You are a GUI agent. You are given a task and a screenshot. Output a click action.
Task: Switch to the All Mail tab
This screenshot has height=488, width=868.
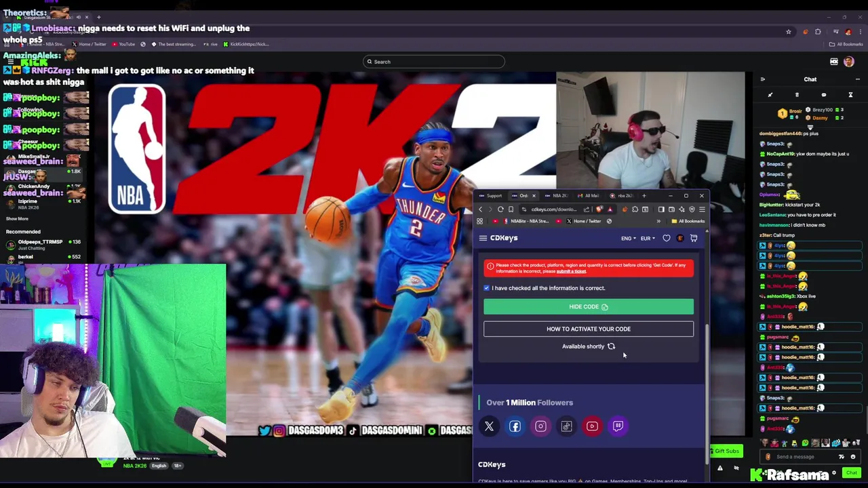point(589,196)
